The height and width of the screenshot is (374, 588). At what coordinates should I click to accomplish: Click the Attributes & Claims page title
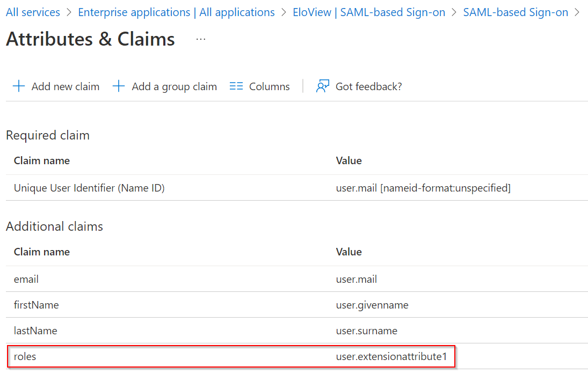(x=90, y=39)
